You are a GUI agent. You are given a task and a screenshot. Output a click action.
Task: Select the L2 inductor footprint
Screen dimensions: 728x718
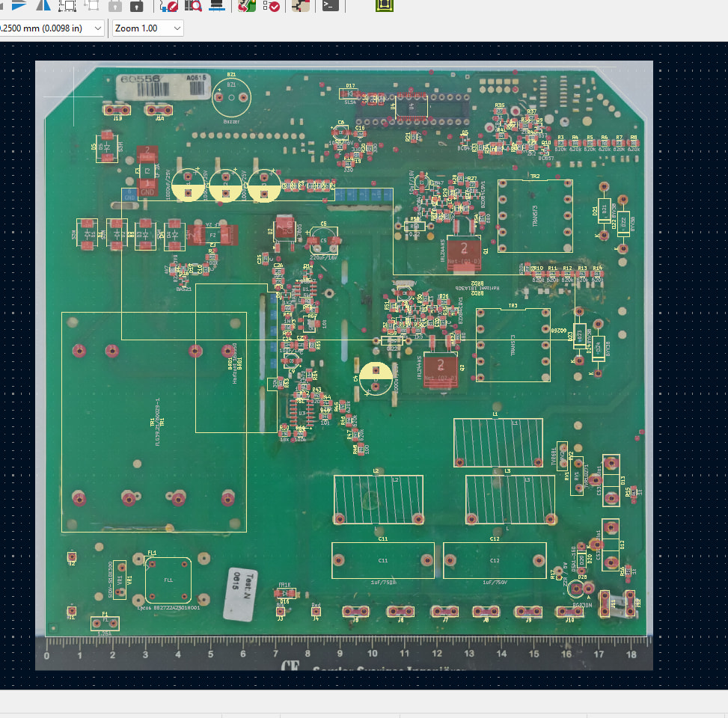[x=379, y=500]
